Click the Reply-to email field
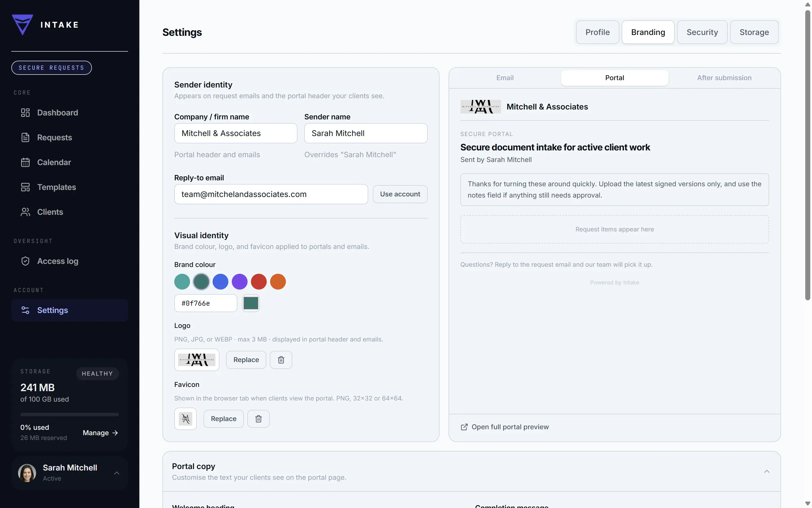The height and width of the screenshot is (508, 812). point(271,194)
